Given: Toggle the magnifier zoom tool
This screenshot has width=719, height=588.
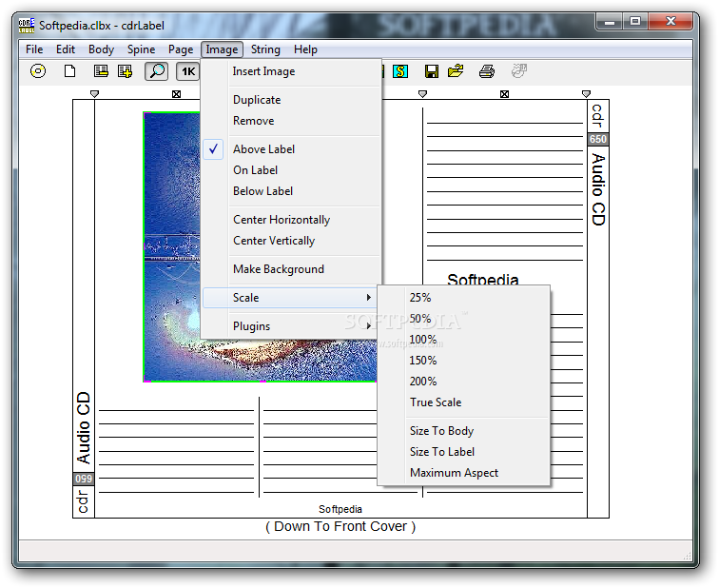Looking at the screenshot, I should coord(156,71).
